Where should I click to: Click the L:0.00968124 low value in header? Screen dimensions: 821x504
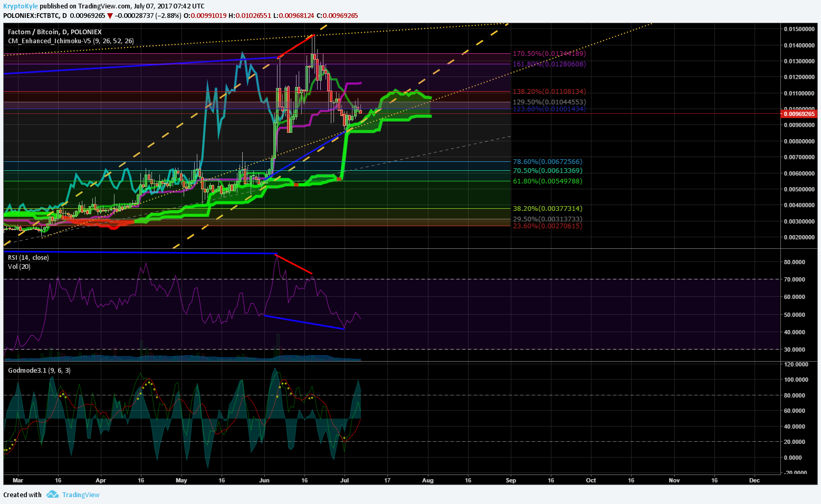(293, 16)
